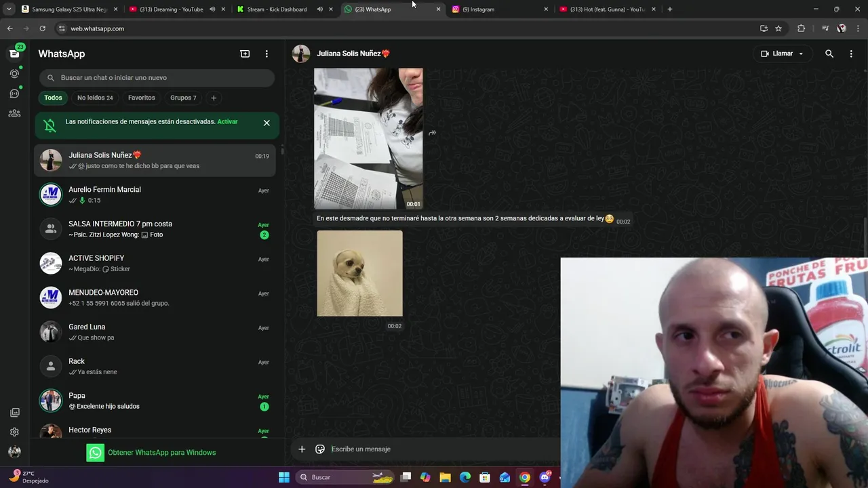The width and height of the screenshot is (868, 488).
Task: Open Chrome extensions puzzle icon
Action: tap(802, 28)
